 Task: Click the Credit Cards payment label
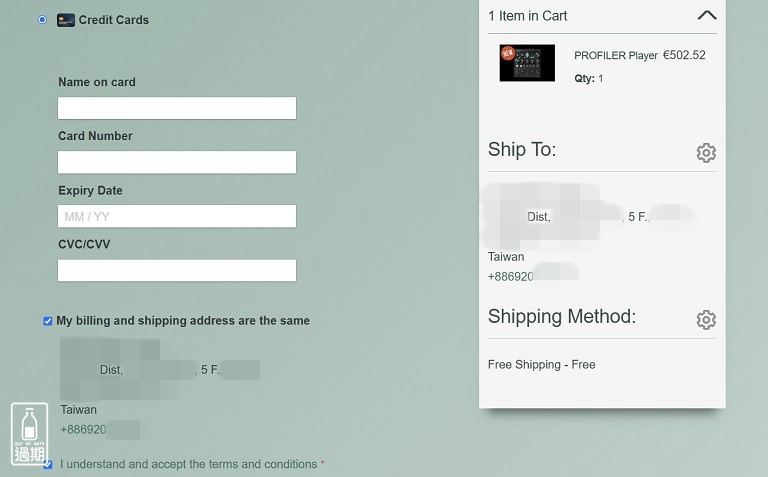(x=114, y=20)
